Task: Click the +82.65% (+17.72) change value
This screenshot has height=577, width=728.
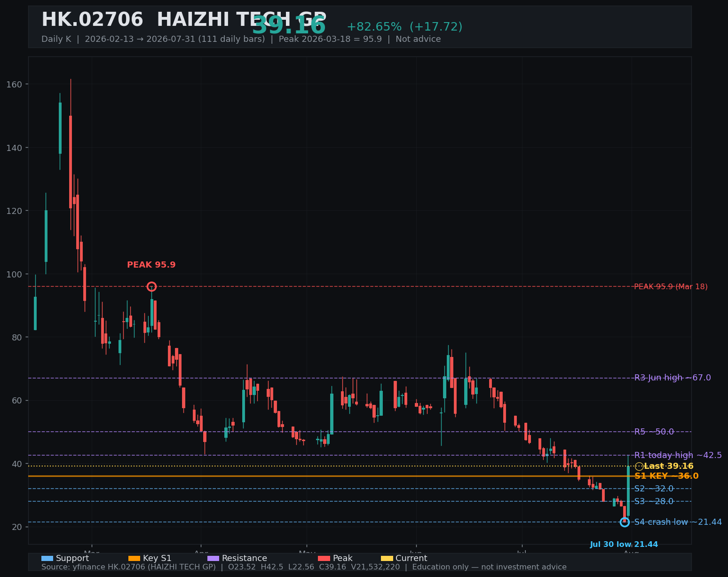Action: [404, 27]
